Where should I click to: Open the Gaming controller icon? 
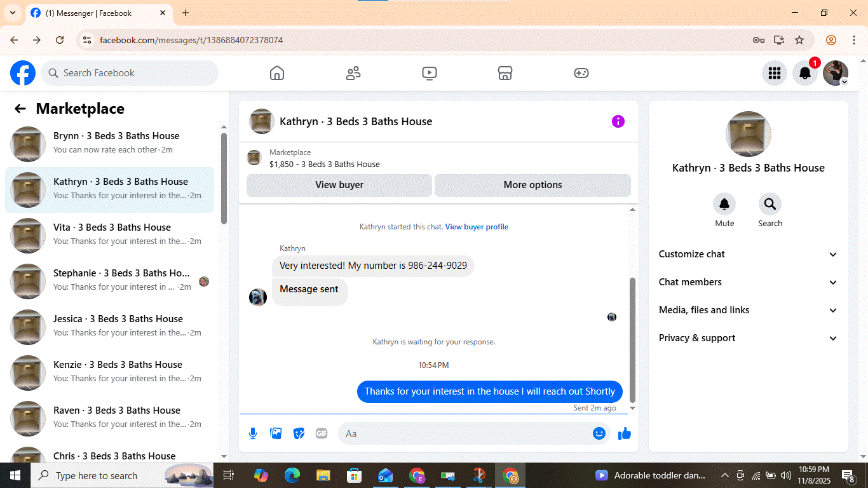click(581, 73)
